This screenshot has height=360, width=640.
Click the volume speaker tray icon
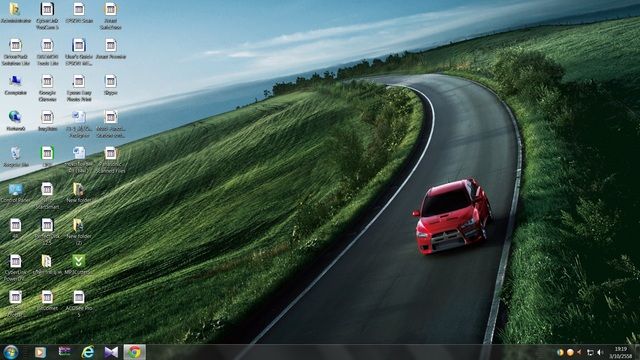(x=600, y=352)
